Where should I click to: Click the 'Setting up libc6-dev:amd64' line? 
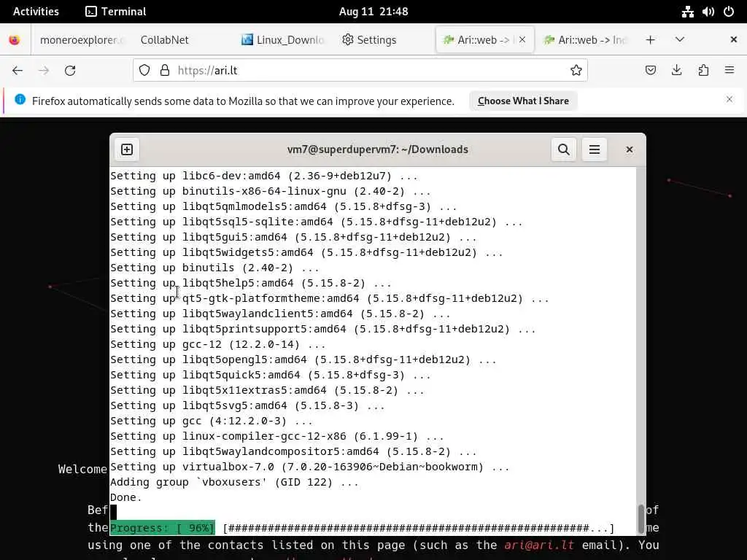click(264, 176)
